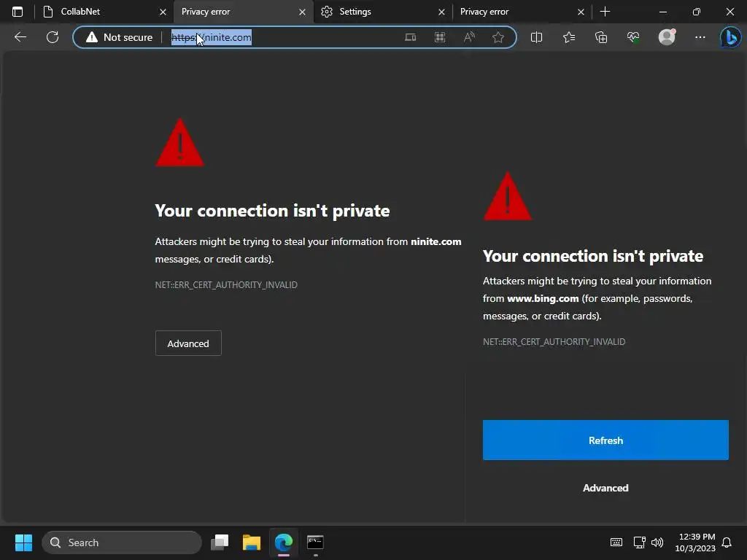Click Microsoft Edge taskbar icon

(x=284, y=542)
